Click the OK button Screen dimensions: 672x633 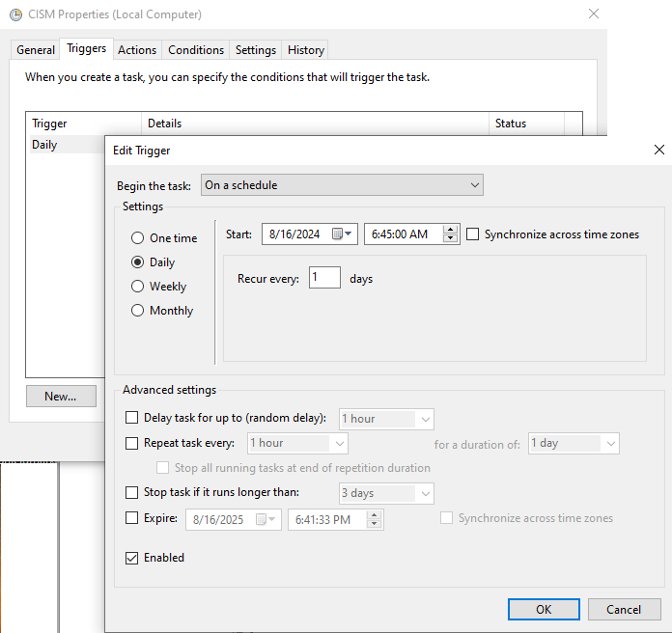coord(544,609)
